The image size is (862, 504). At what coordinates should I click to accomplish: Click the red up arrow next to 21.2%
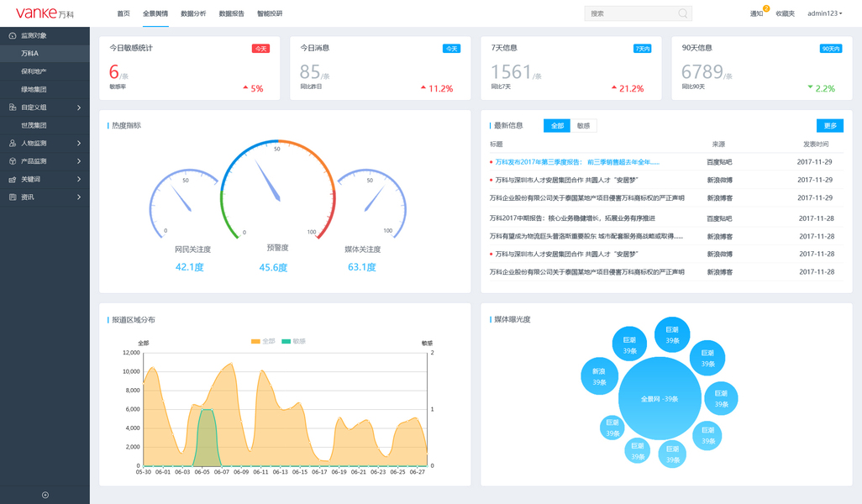(x=614, y=87)
